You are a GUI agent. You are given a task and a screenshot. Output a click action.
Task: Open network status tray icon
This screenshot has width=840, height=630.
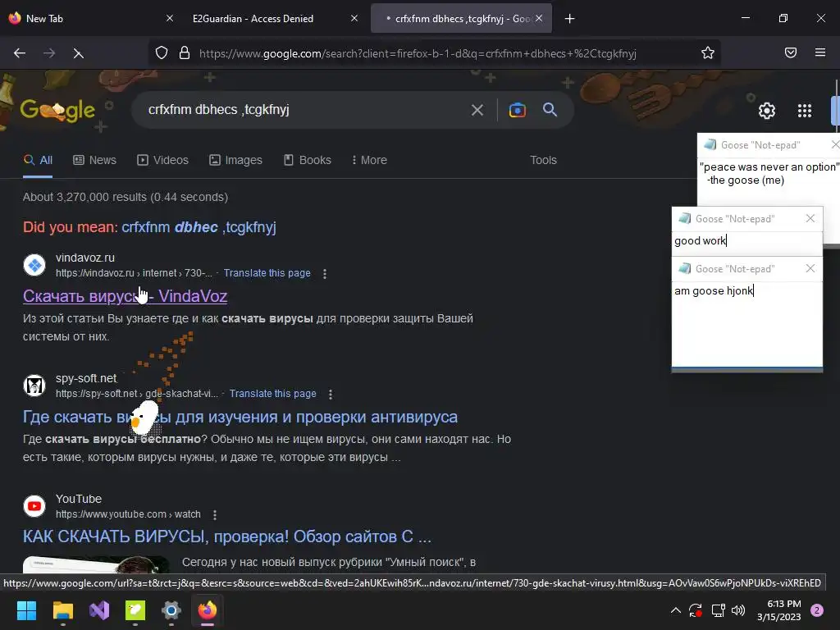pyautogui.click(x=718, y=610)
